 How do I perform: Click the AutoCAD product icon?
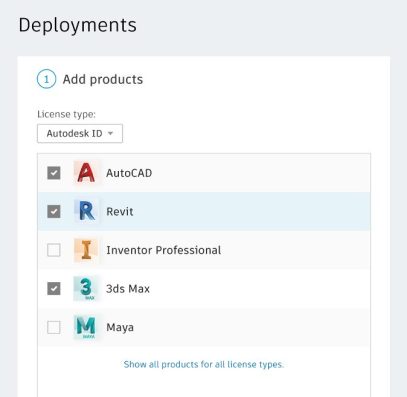[86, 173]
